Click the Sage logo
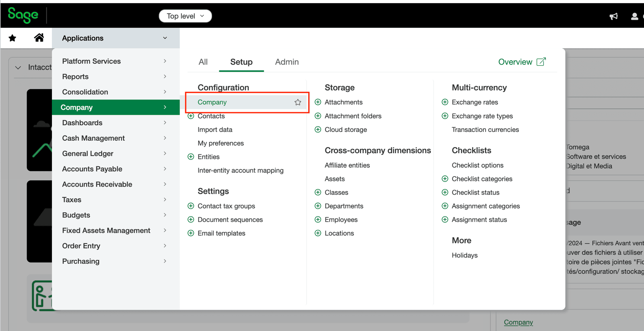Screen dimensions: 644x331 pyautogui.click(x=23, y=15)
